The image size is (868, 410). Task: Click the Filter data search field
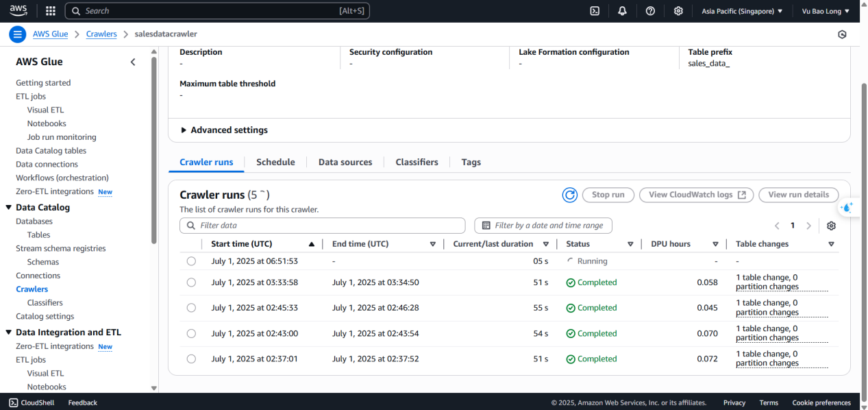(x=322, y=226)
